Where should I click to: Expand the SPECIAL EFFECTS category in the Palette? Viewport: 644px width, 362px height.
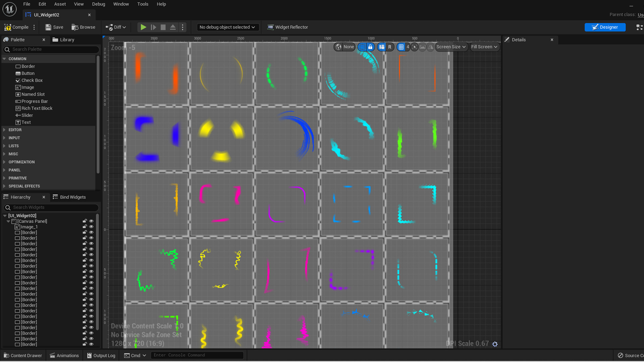[x=24, y=186]
